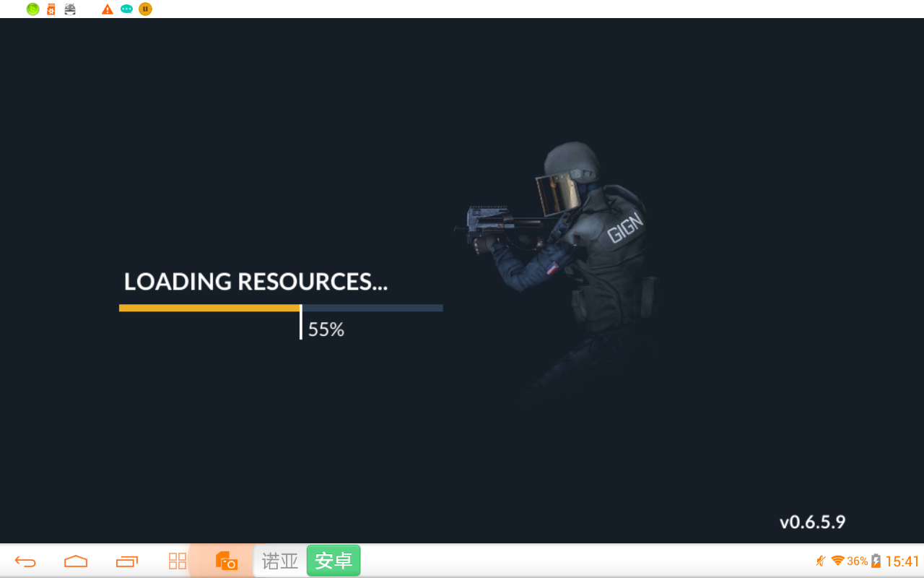Go to the Home screen
Screen dimensions: 924x578
76,561
